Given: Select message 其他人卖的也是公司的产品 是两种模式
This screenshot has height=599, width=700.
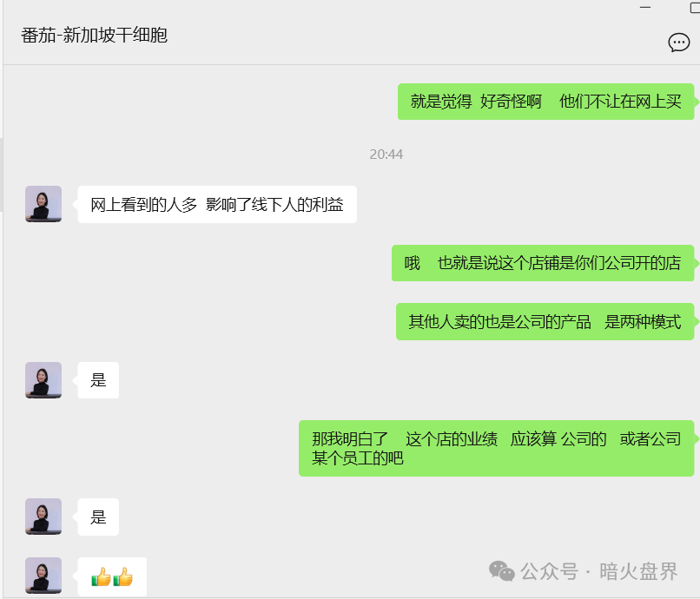Looking at the screenshot, I should click(x=545, y=322).
